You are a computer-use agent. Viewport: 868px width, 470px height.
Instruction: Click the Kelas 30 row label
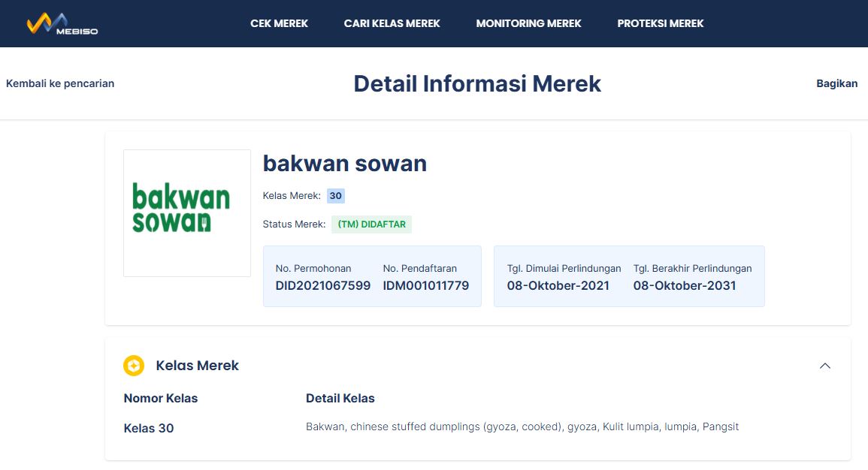(148, 428)
